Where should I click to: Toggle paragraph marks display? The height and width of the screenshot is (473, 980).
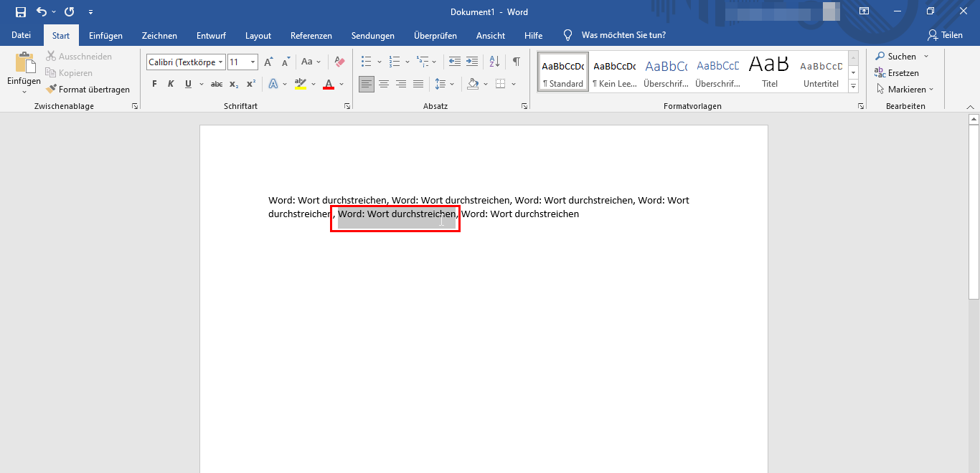(516, 62)
